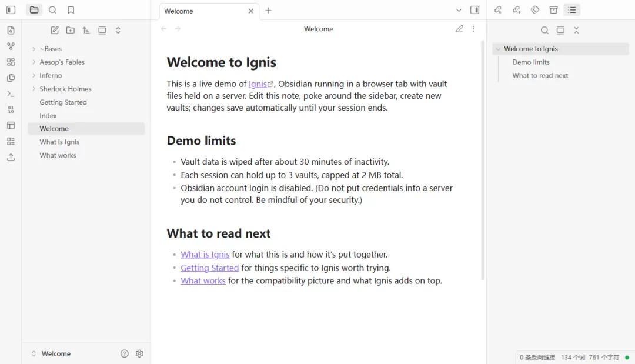Screen dimensions: 635x364
Task: Switch note to editing mode pencil
Action: 459,29
